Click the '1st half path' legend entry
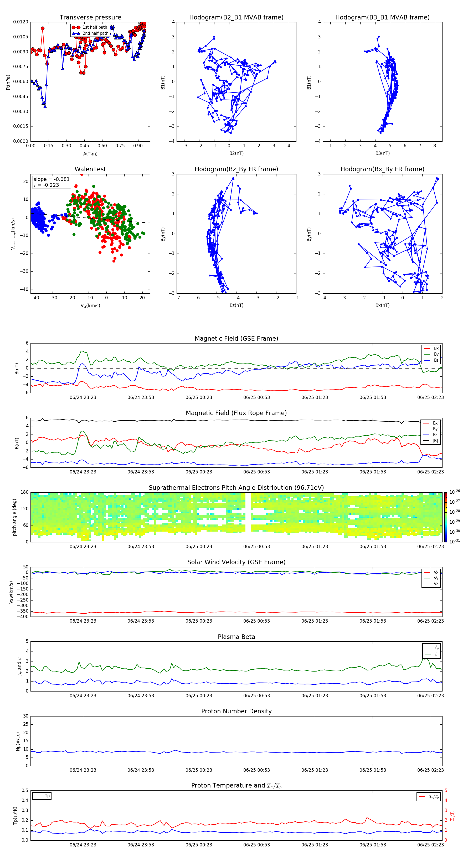This screenshot has height=868, width=473. [x=90, y=27]
